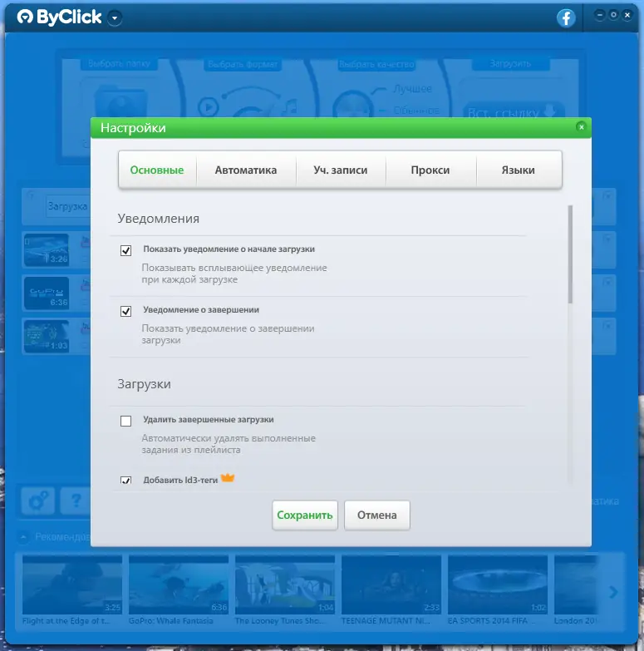This screenshot has width=644, height=651.
Task: Select the Лучшее quality option
Action: [412, 88]
